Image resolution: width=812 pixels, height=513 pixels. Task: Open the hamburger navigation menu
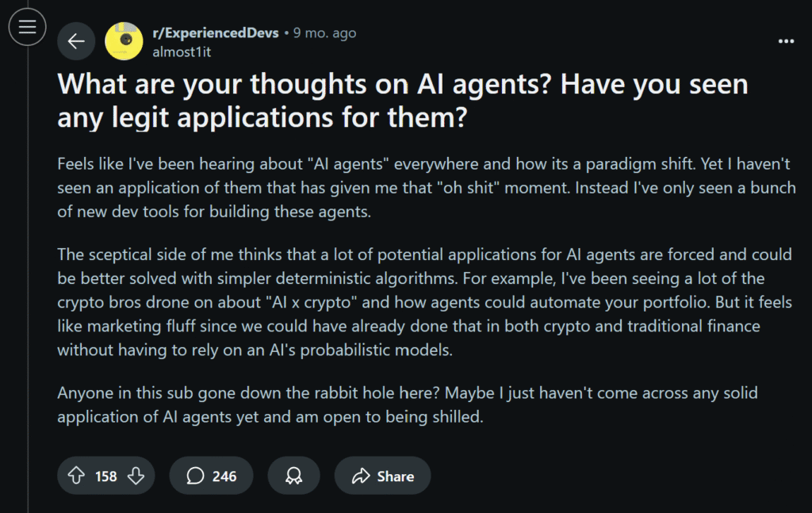27,26
